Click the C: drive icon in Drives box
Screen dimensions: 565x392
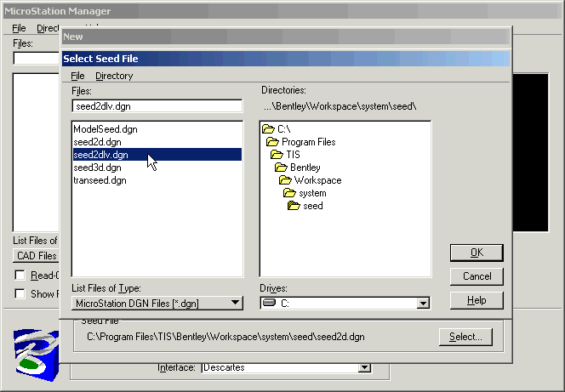(x=269, y=303)
